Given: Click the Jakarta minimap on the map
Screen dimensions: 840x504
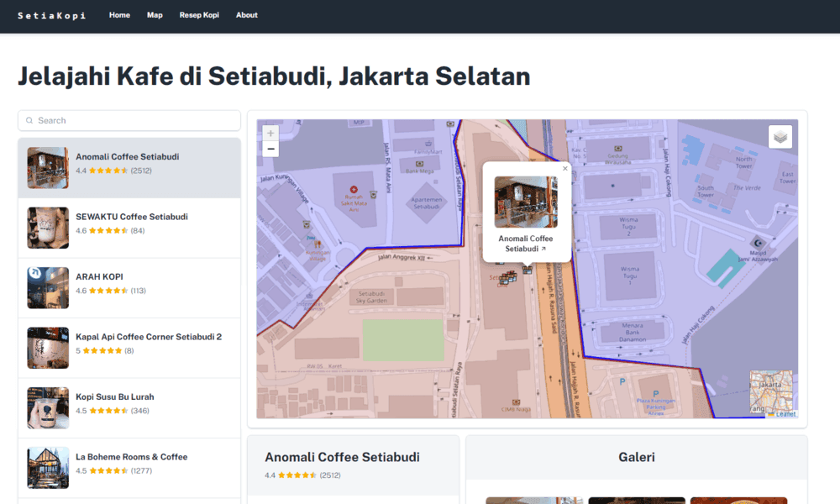Looking at the screenshot, I should (x=771, y=391).
